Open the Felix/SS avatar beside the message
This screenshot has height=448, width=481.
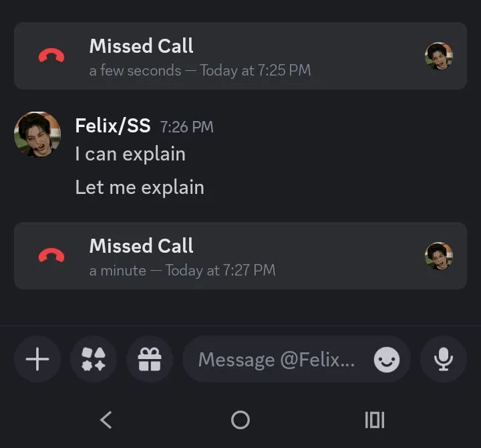[37, 134]
